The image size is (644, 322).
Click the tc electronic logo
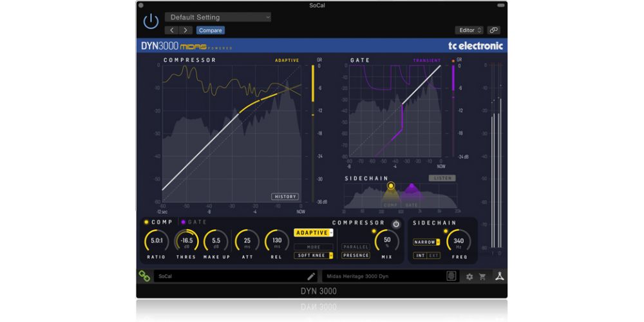(x=476, y=46)
